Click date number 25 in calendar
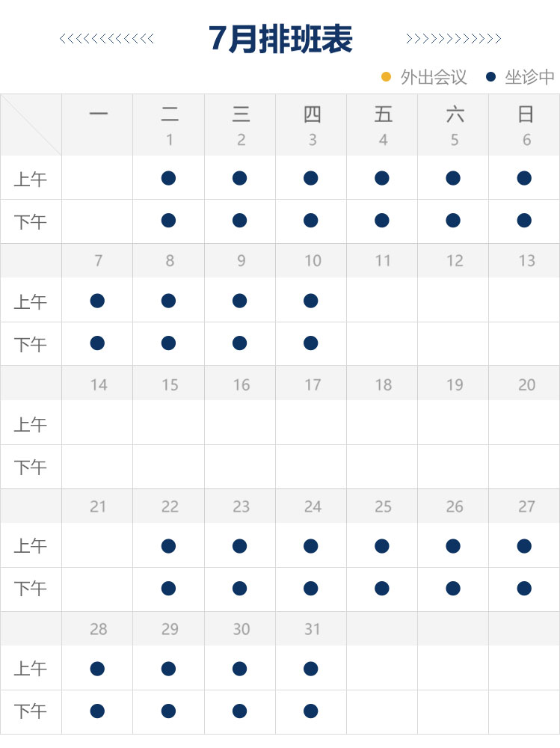 pyautogui.click(x=383, y=506)
